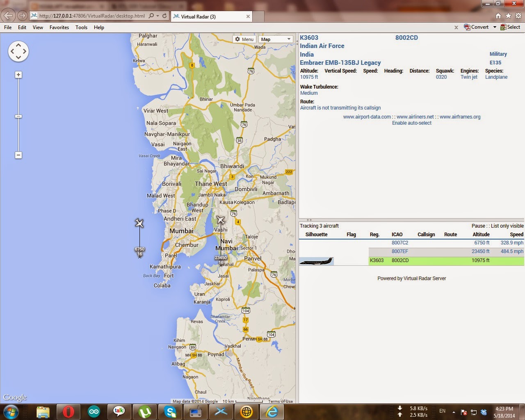Go forward with the browser Forward arrow
Screen dimensions: 525x420
pos(22,16)
